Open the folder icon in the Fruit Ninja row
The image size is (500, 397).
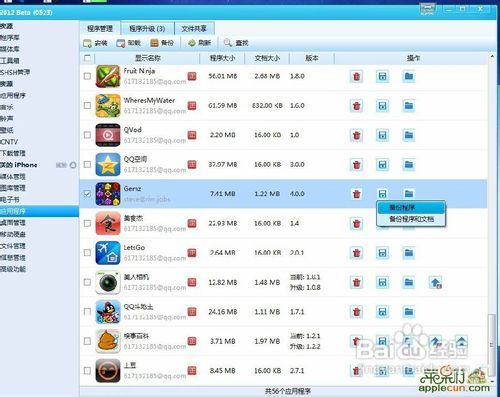409,76
